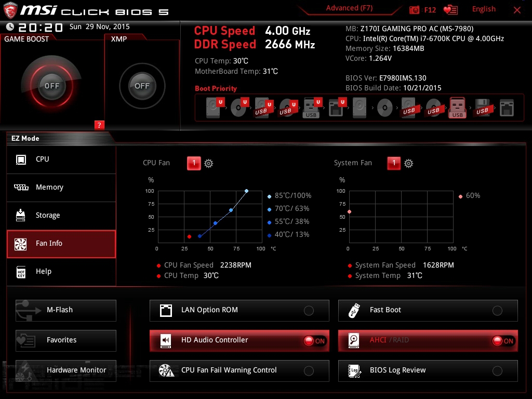Click the 40°C/ 13% legend label
Screen dimensions: 532x399
292,234
